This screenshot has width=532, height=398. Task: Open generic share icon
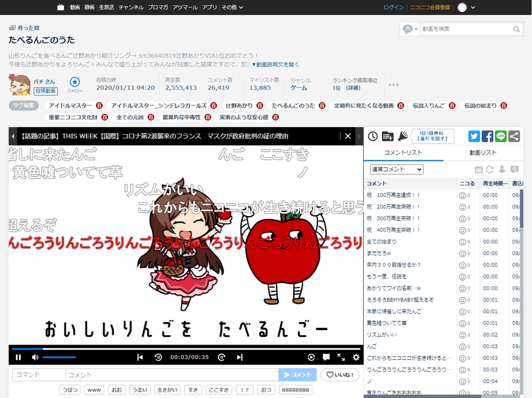[514, 137]
